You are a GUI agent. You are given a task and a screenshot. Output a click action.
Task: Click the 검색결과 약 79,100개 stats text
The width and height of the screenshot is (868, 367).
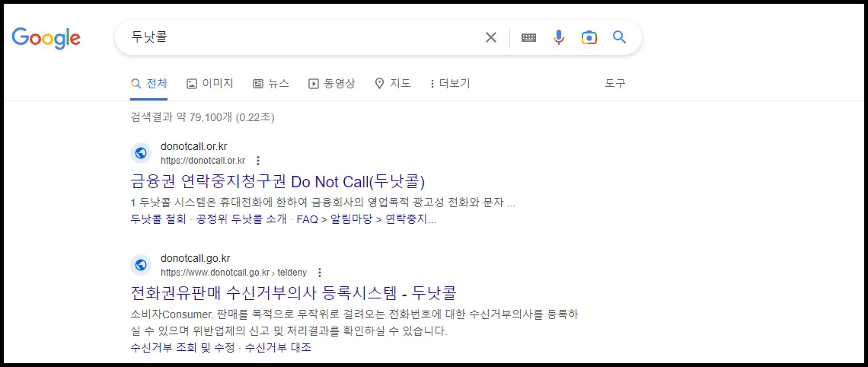click(x=203, y=117)
